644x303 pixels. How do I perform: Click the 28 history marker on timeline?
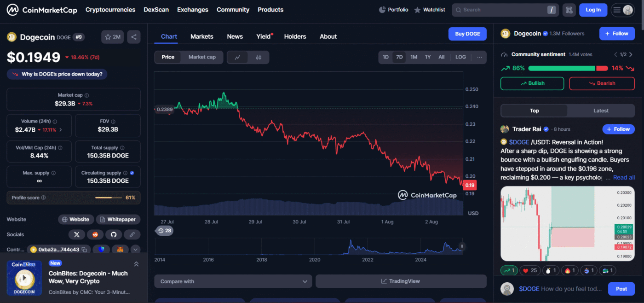point(164,230)
